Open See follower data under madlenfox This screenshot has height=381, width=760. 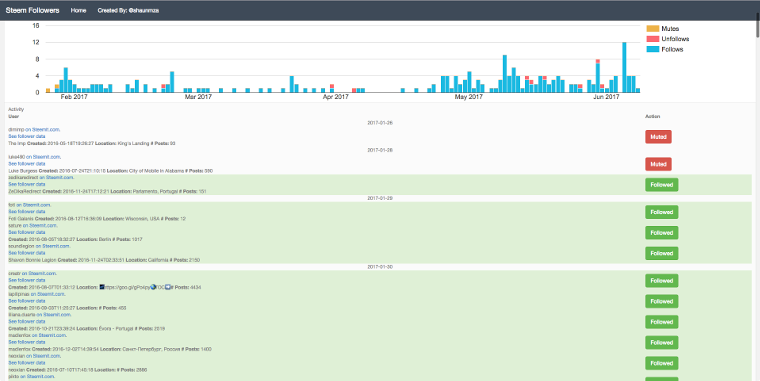[x=27, y=342]
